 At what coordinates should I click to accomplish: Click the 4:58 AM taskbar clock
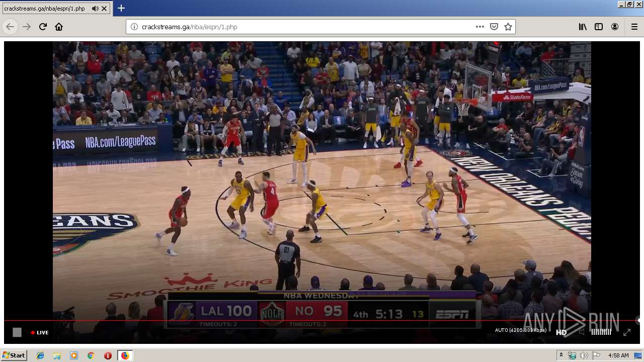618,355
